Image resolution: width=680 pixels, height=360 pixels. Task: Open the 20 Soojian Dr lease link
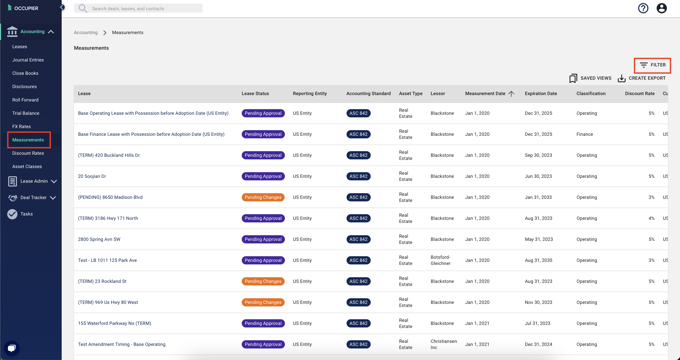[92, 177]
